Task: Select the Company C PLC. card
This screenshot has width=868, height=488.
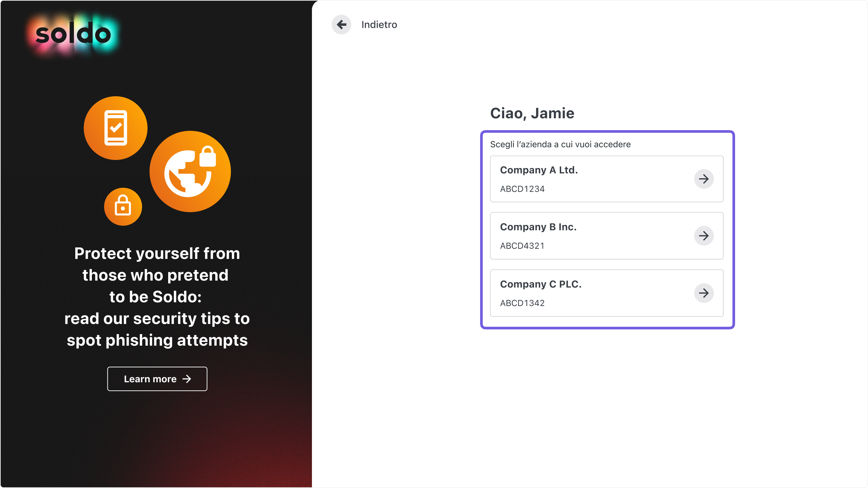Action: [607, 293]
